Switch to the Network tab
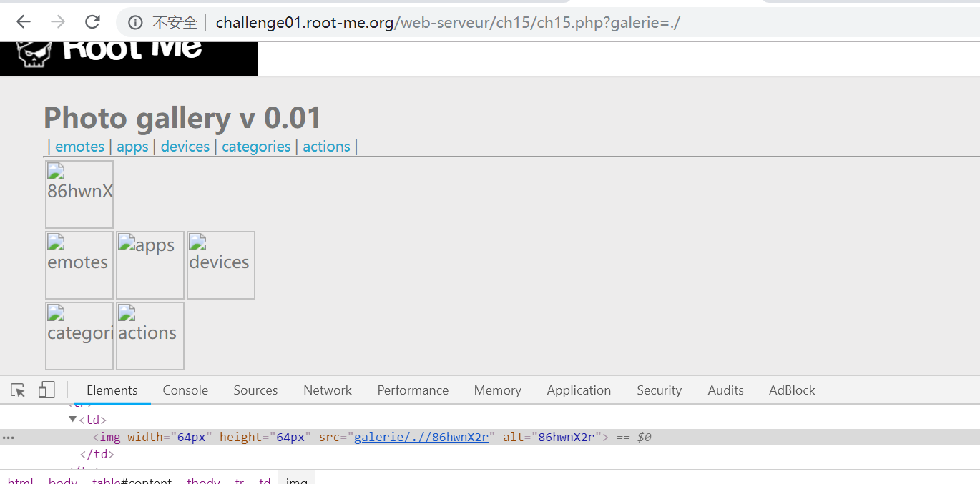 coord(328,390)
